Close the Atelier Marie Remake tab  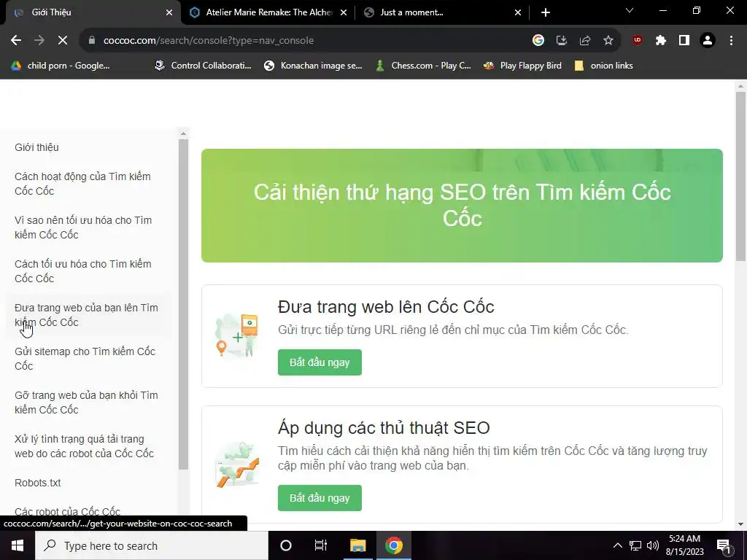coord(344,12)
